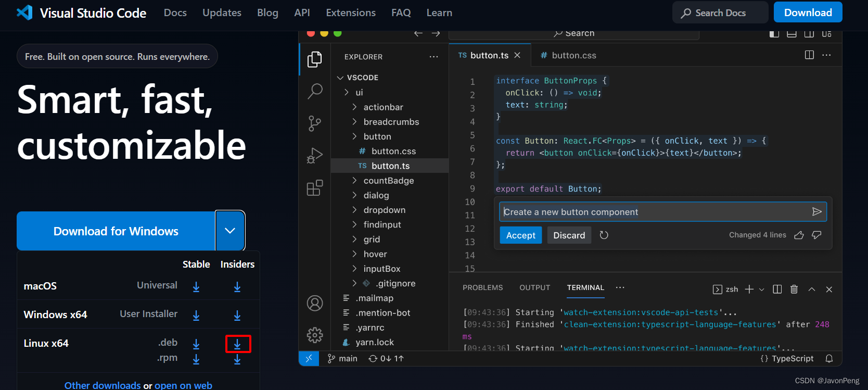868x390 pixels.
Task: Split the terminal panel
Action: coord(777,289)
